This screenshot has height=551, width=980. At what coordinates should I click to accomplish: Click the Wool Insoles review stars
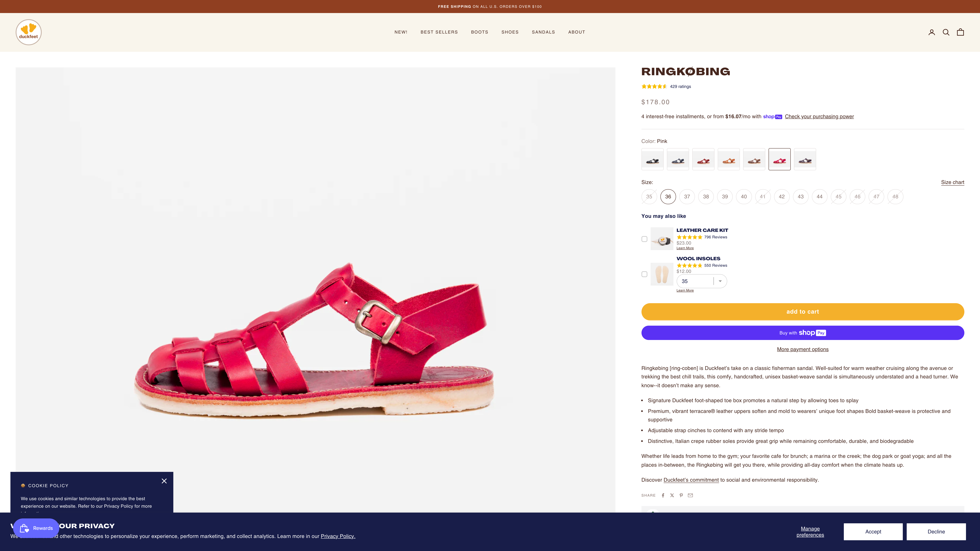tap(689, 265)
